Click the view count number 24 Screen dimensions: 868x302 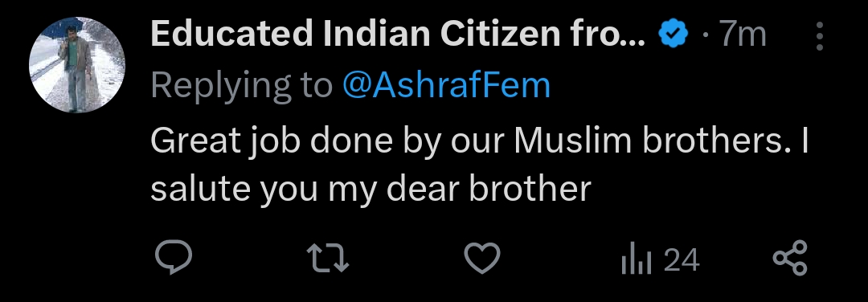point(682,260)
